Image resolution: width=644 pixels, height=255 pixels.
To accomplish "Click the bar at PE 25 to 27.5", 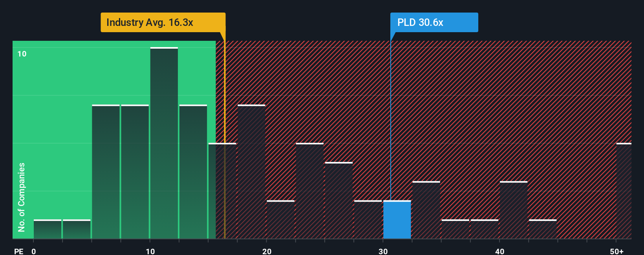I will (339, 200).
